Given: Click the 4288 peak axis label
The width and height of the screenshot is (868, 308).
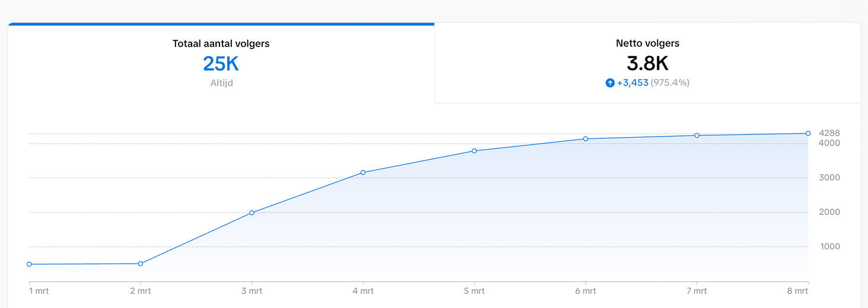Looking at the screenshot, I should 829,133.
